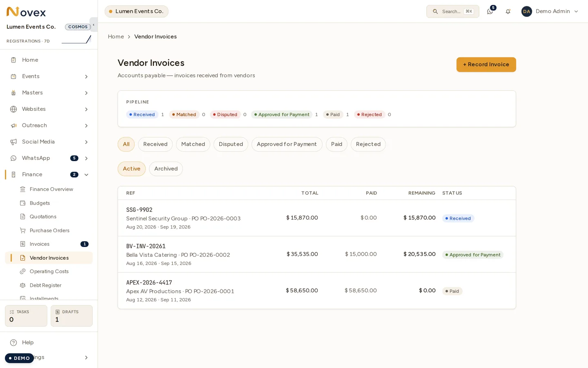Click the Finance Overview bank icon
588x368 pixels.
tap(23, 189)
